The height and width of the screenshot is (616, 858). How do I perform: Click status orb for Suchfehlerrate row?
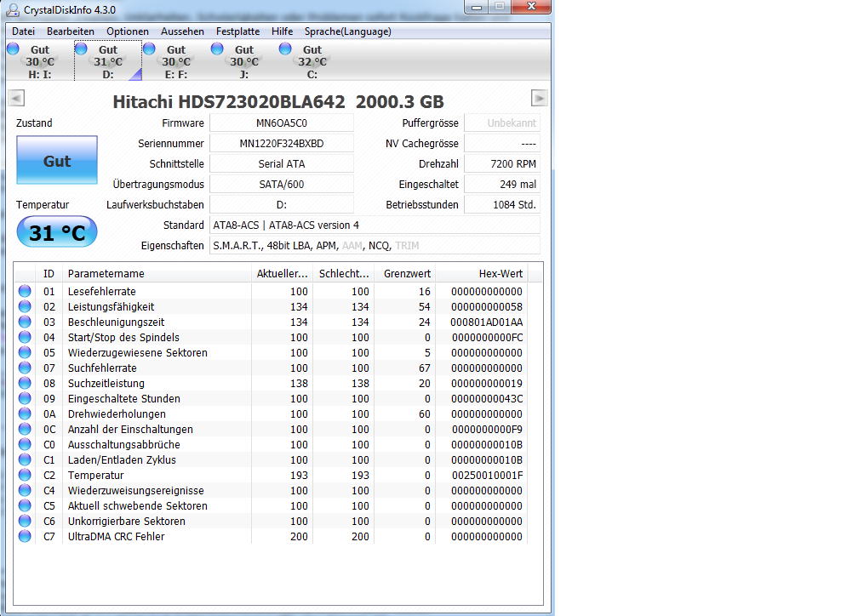pos(25,368)
